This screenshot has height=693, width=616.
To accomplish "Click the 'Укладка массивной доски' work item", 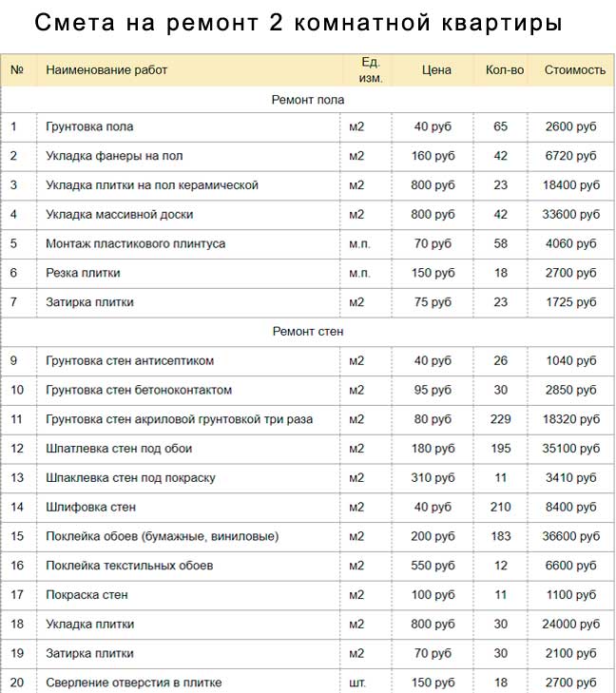I will (119, 215).
